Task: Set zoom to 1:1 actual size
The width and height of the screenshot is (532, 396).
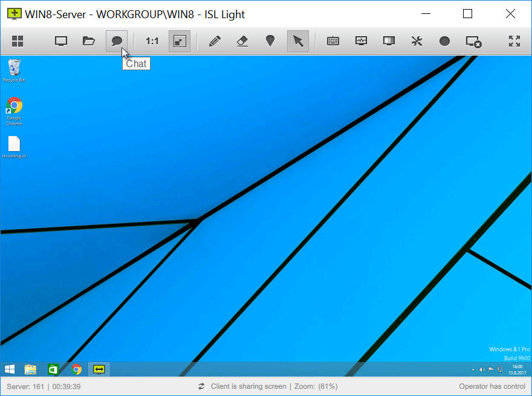Action: pos(152,41)
